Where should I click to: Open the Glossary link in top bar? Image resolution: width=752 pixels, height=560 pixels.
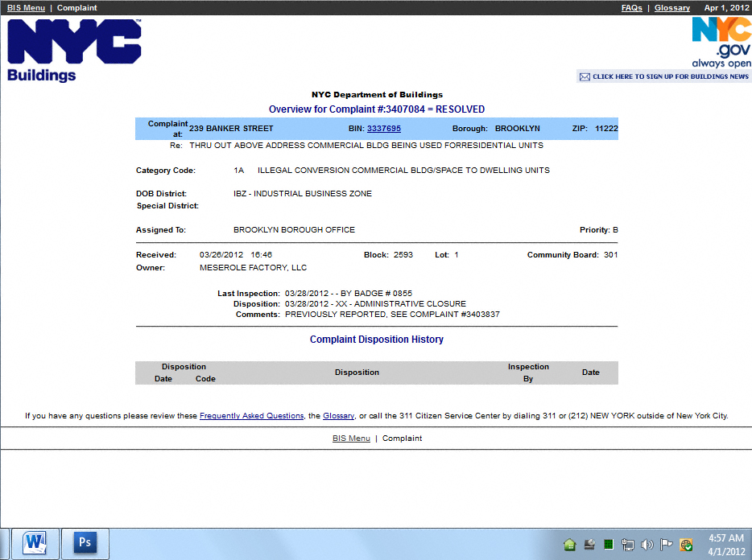pyautogui.click(x=671, y=8)
